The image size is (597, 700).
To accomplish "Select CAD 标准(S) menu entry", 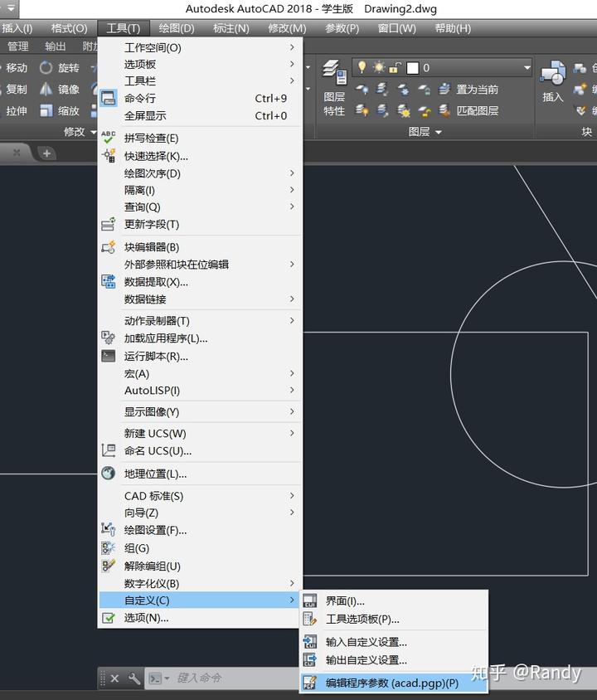I will (200, 496).
